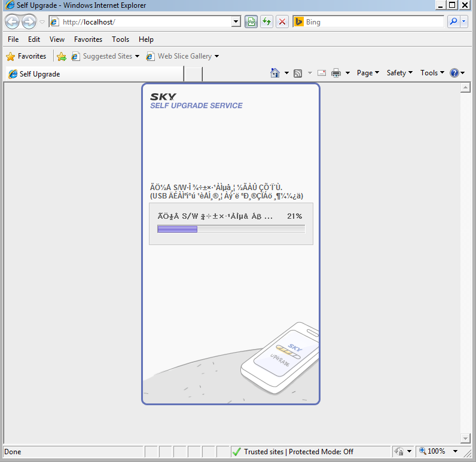Open the Favorites menu
Screen dimensions: 476x462
click(88, 39)
